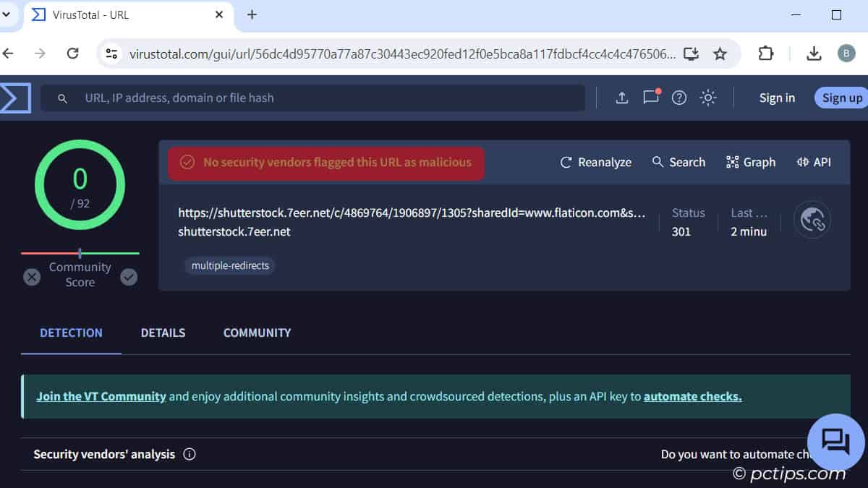Click the Reanalyze button
Image resolution: width=868 pixels, height=488 pixels.
tap(595, 163)
